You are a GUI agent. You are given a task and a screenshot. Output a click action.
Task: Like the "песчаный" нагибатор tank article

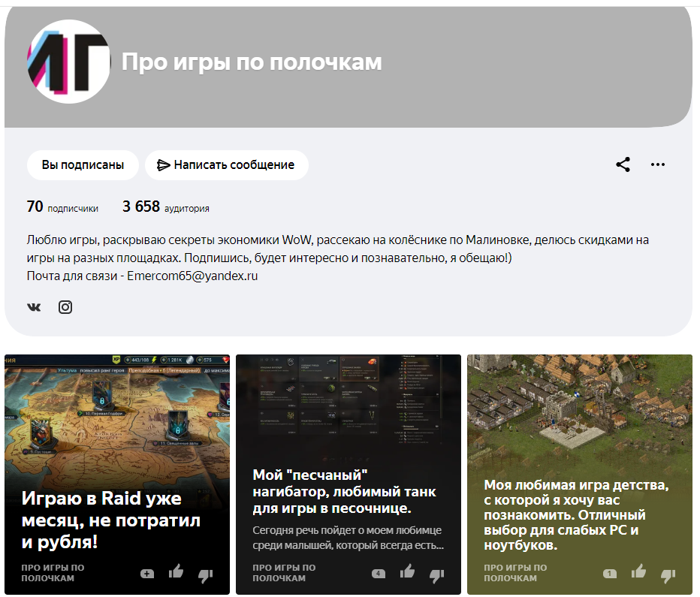[x=407, y=571]
